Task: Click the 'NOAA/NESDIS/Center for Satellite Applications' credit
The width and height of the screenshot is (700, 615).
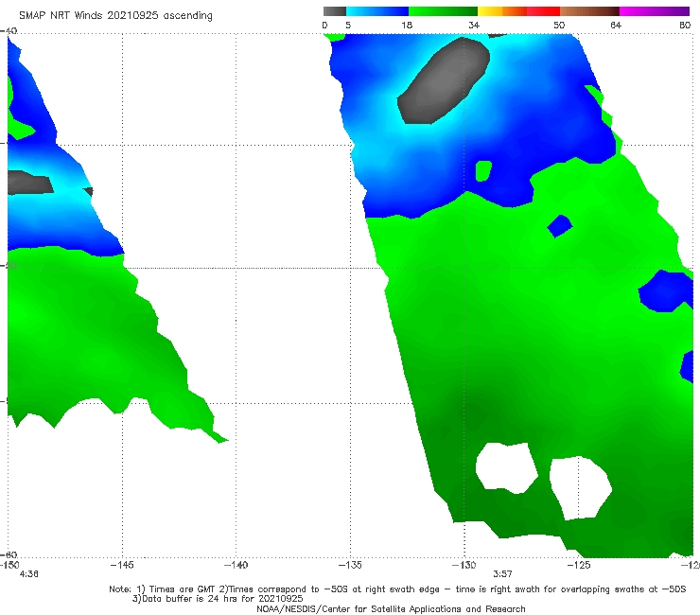Action: click(391, 609)
